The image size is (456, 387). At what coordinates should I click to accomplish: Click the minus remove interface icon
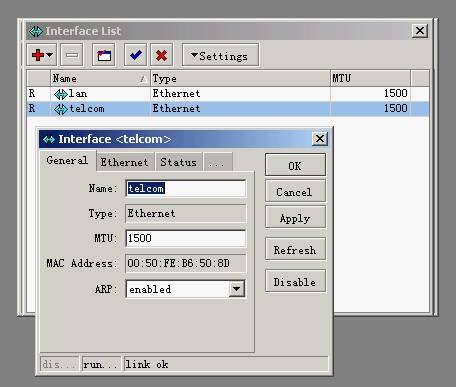(x=72, y=55)
